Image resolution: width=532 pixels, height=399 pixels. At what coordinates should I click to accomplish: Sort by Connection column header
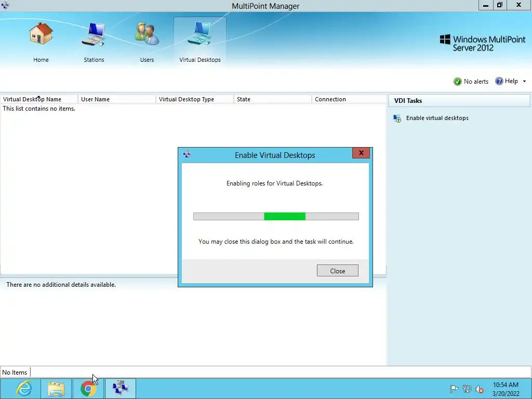pyautogui.click(x=349, y=99)
